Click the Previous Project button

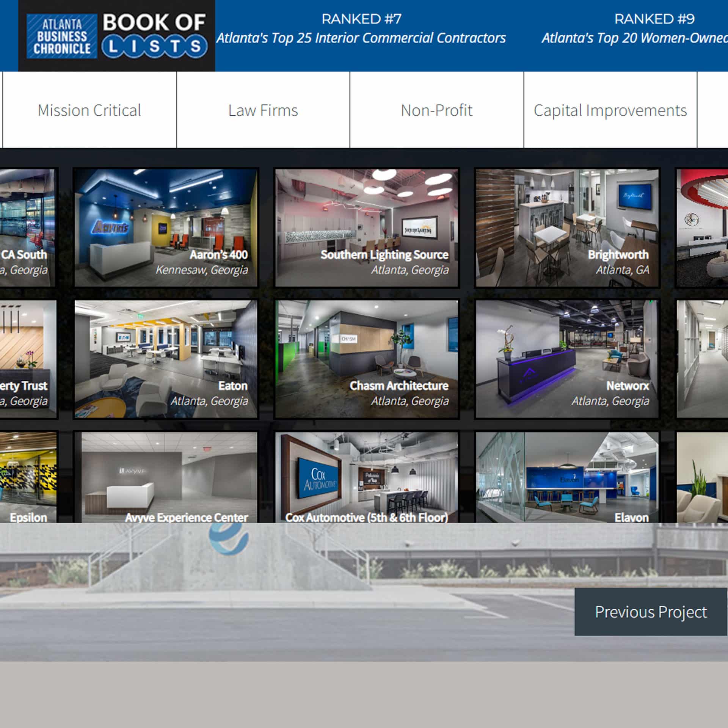(650, 612)
